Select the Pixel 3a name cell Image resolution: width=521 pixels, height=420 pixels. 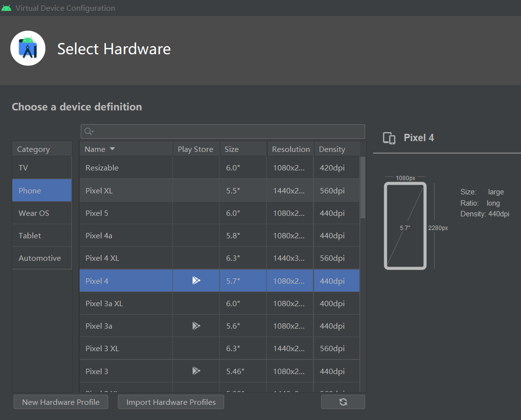point(126,326)
